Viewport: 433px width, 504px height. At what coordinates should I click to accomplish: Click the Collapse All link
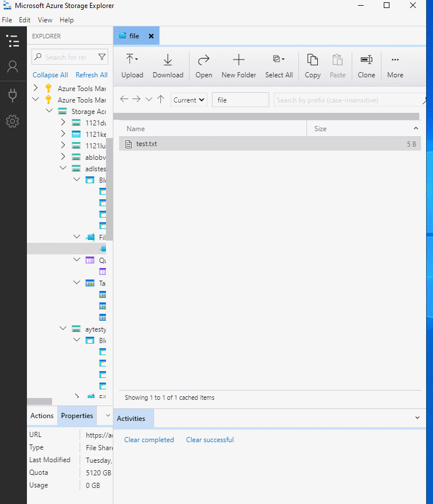[50, 75]
